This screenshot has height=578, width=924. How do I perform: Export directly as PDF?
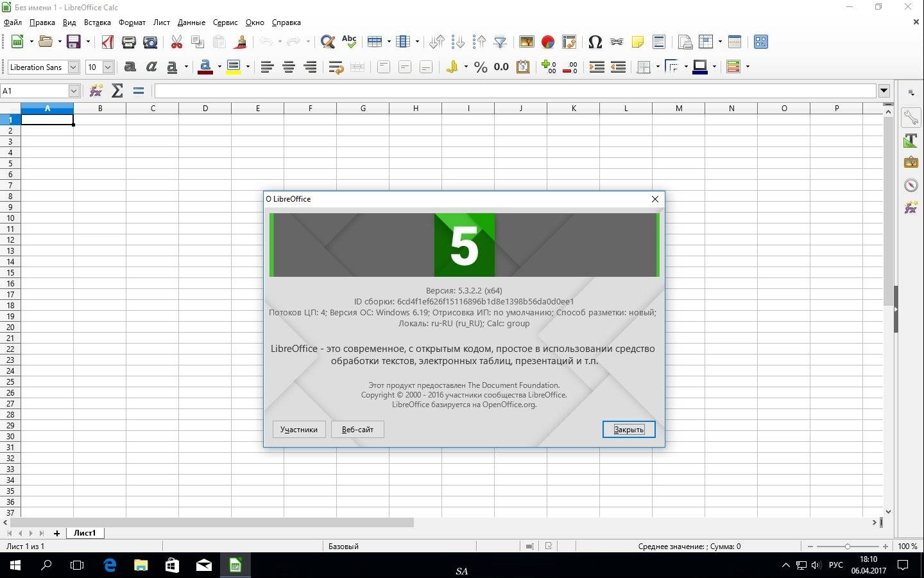click(108, 42)
